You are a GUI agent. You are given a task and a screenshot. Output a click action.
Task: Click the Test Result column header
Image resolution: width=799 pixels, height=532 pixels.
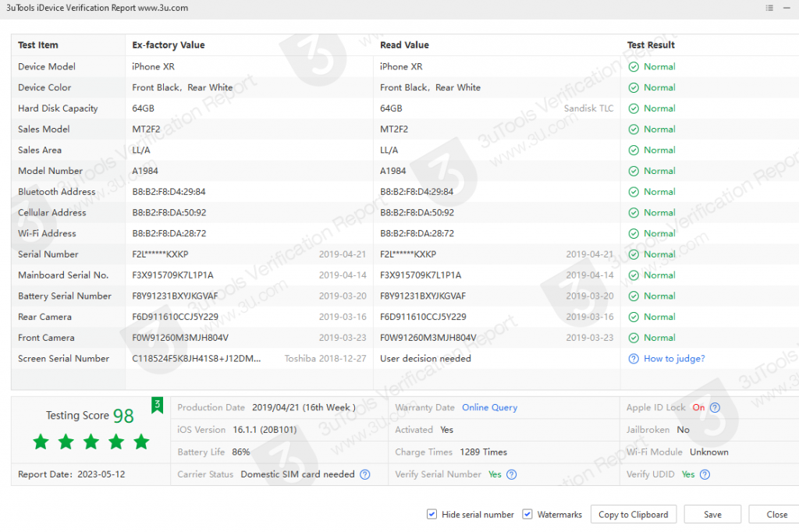pyautogui.click(x=651, y=44)
